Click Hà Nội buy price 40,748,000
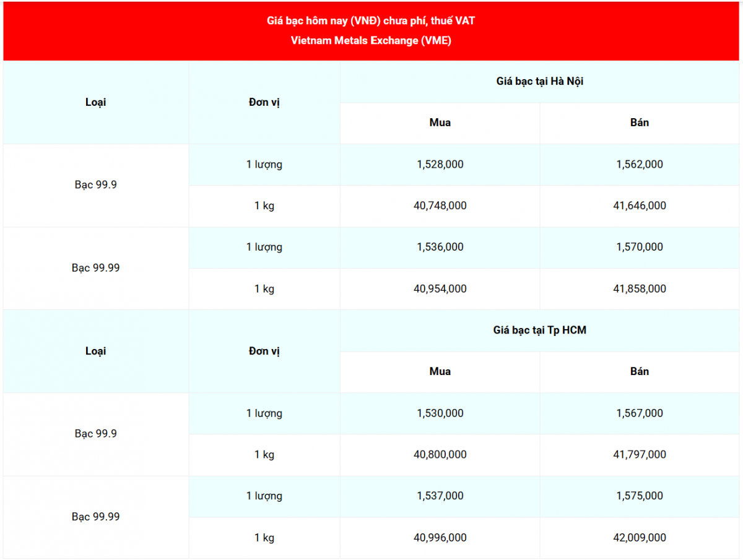This screenshot has width=743, height=560. (440, 206)
